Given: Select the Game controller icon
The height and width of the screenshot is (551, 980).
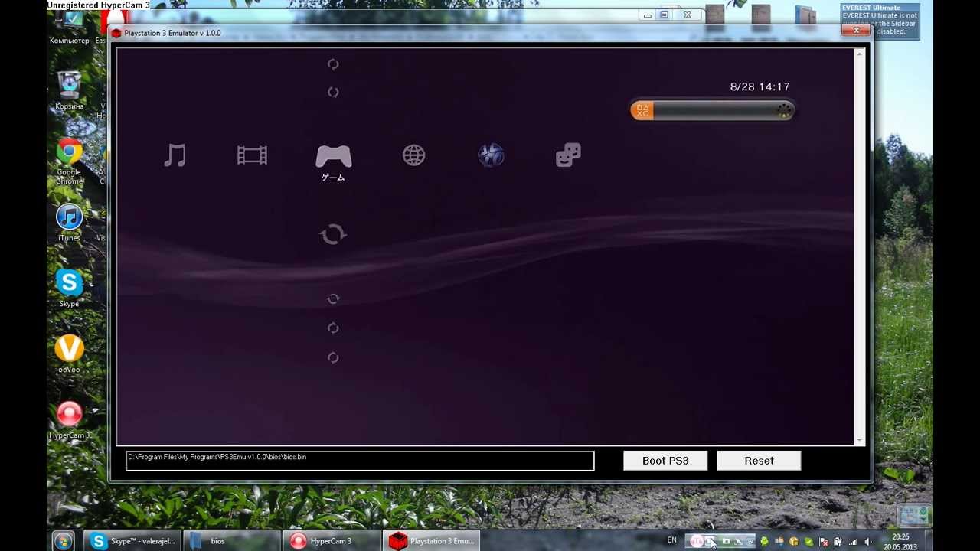Looking at the screenshot, I should coord(333,157).
